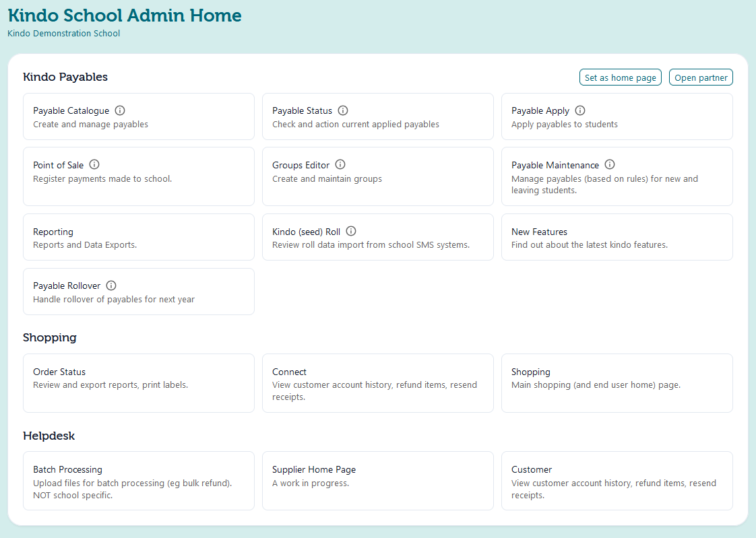The height and width of the screenshot is (538, 756).
Task: Open the Payable Apply card
Action: coord(617,116)
